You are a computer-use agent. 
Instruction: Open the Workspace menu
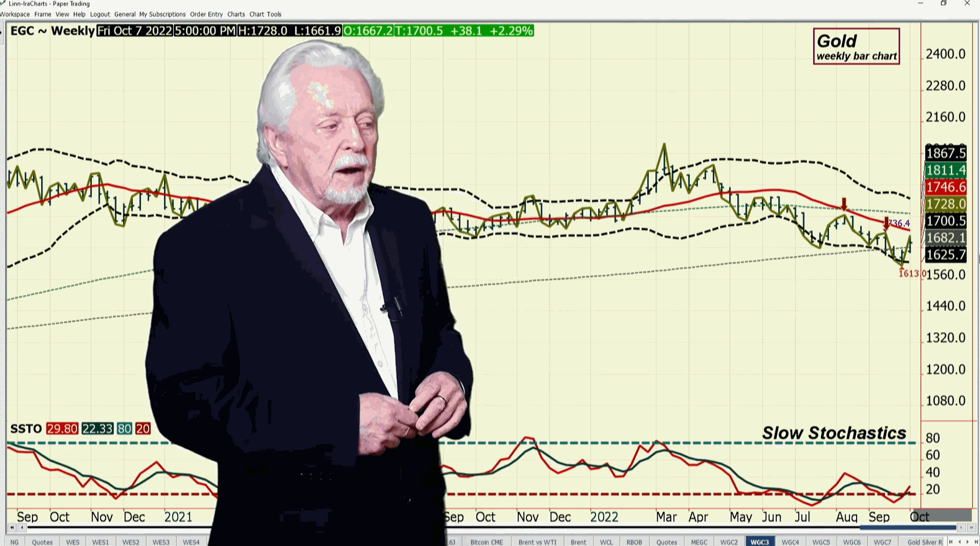coord(15,14)
